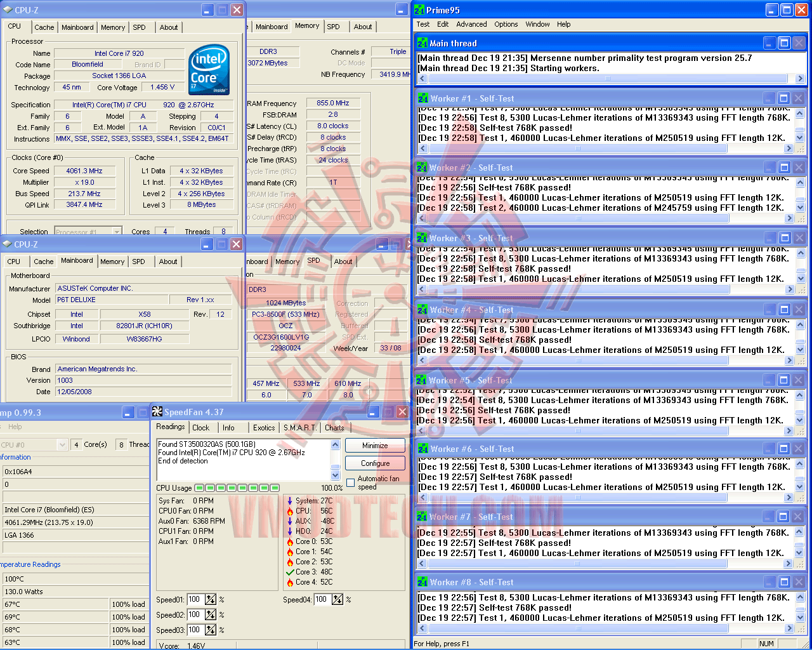
Task: Open the Test menu in Prime95
Action: click(x=423, y=24)
